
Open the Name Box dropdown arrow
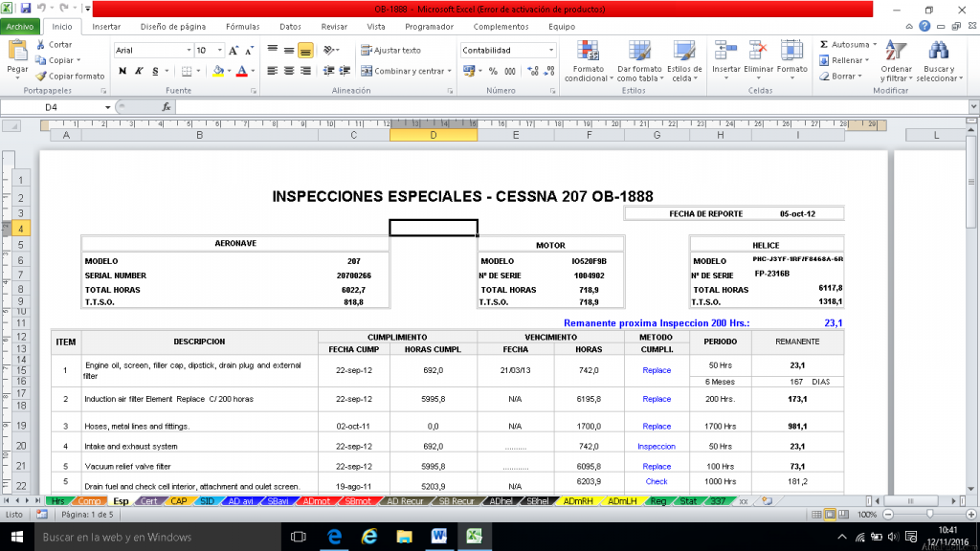[107, 107]
